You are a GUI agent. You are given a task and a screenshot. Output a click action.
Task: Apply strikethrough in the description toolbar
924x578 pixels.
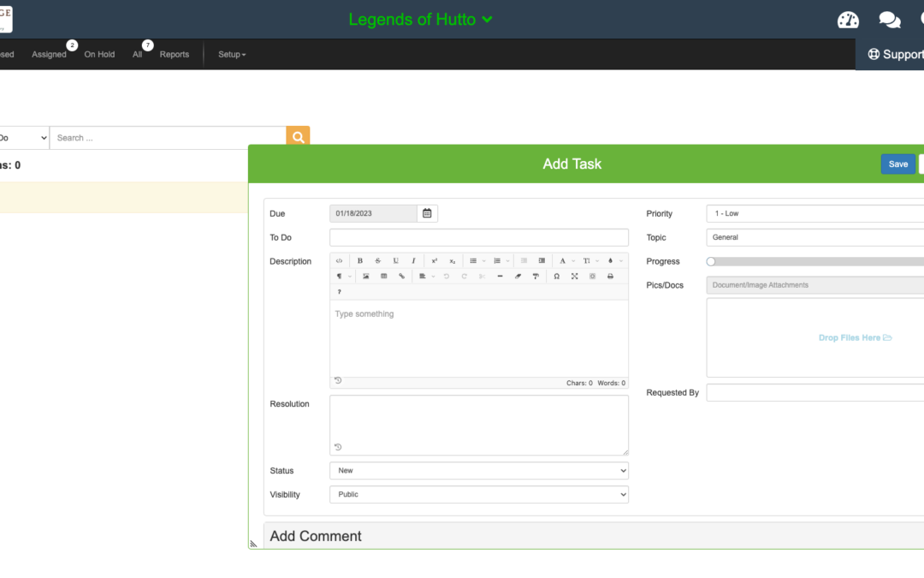[377, 261]
